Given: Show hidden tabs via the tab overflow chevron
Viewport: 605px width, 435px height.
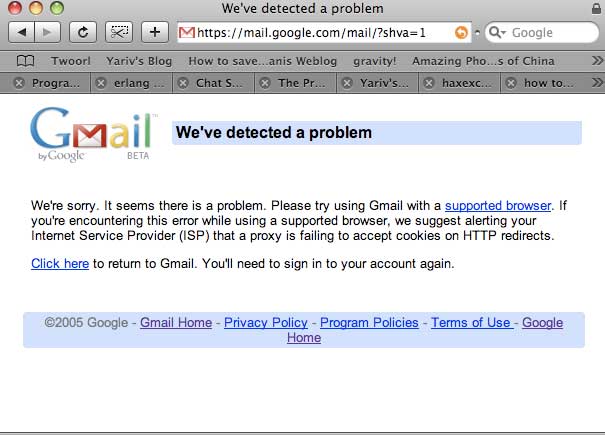Looking at the screenshot, I should [597, 84].
